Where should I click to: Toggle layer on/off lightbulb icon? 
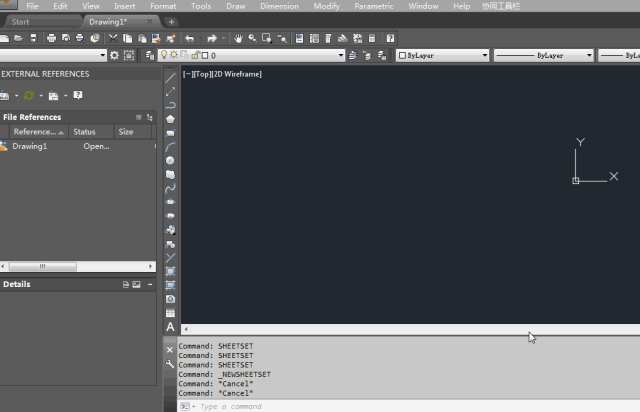click(x=165, y=56)
